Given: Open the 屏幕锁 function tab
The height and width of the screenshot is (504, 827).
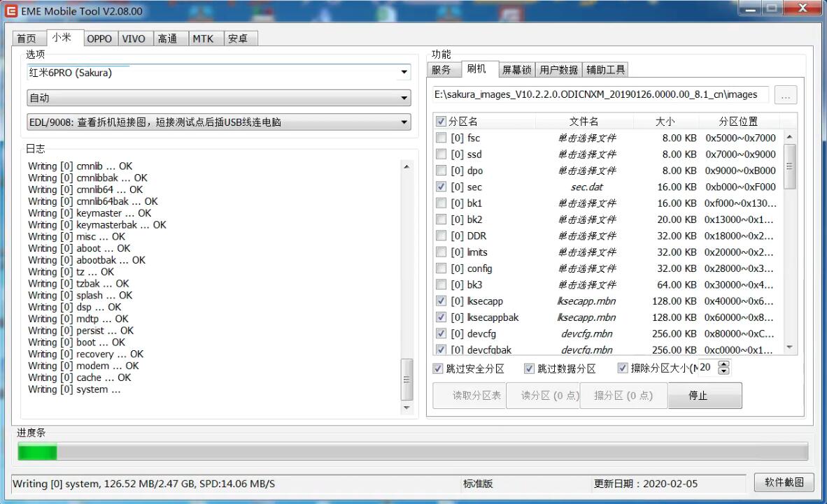Looking at the screenshot, I should pyautogui.click(x=516, y=70).
